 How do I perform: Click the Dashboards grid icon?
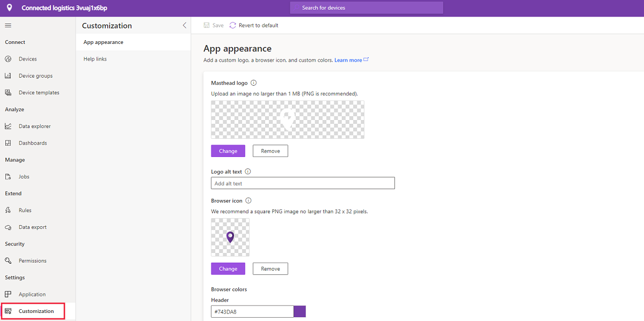coord(8,143)
